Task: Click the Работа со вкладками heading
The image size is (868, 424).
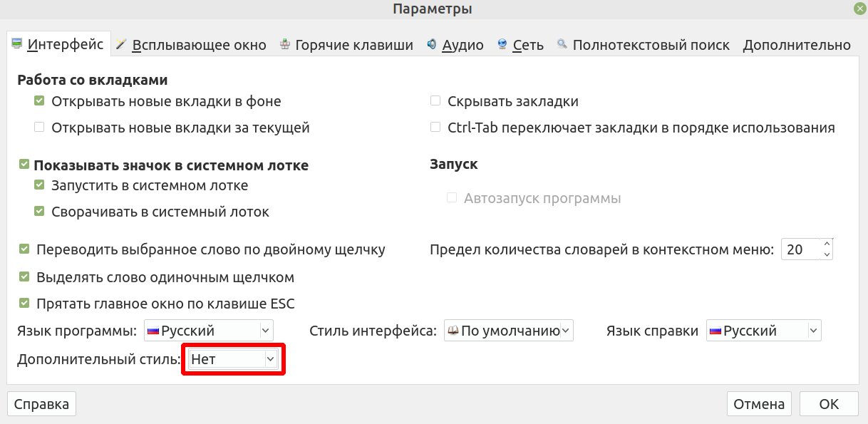Action: pos(92,80)
